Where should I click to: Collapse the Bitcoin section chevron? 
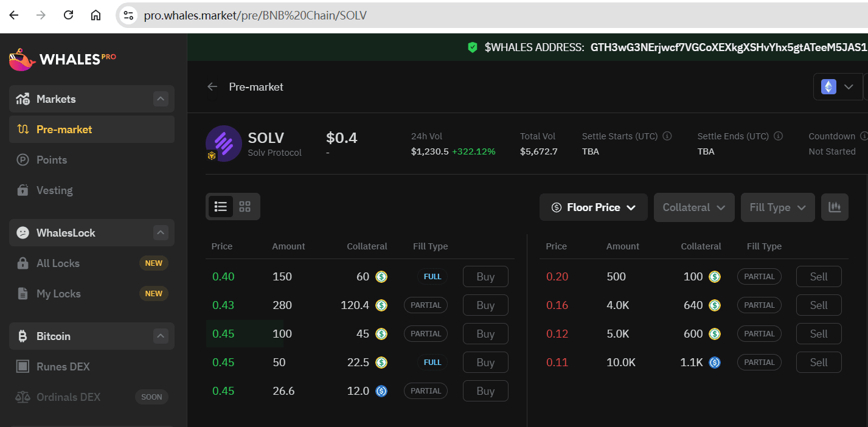pos(161,336)
